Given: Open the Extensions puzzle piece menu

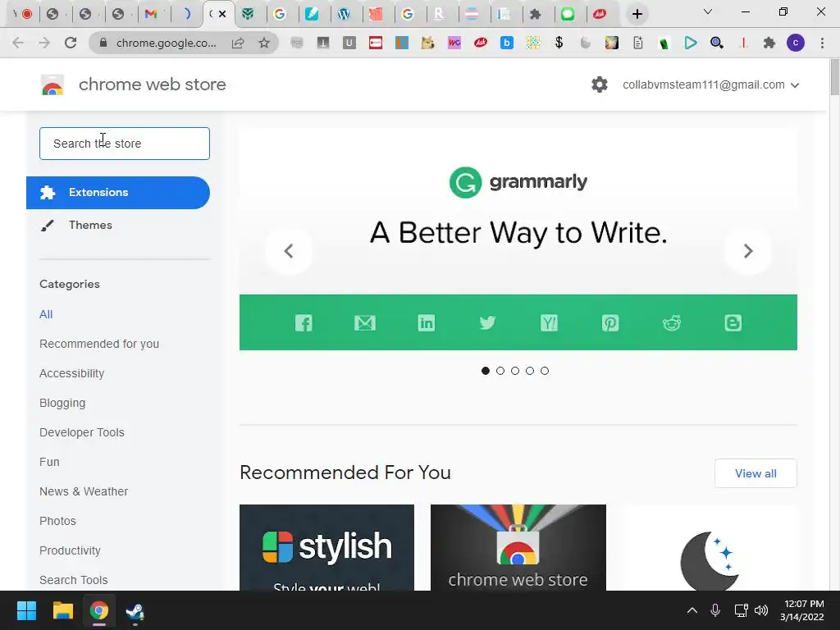Looking at the screenshot, I should [x=769, y=43].
